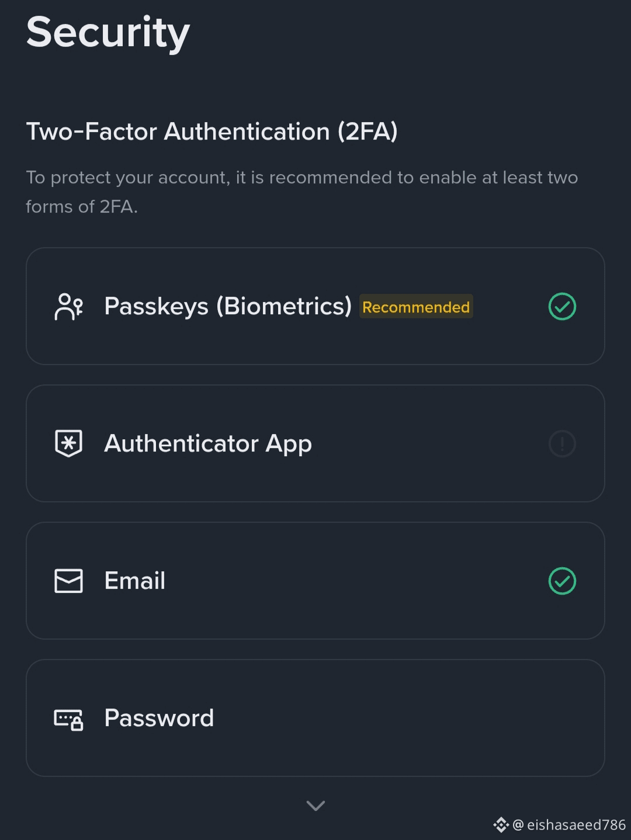Click the Authenticator App shield icon
The image size is (631, 840).
point(68,443)
